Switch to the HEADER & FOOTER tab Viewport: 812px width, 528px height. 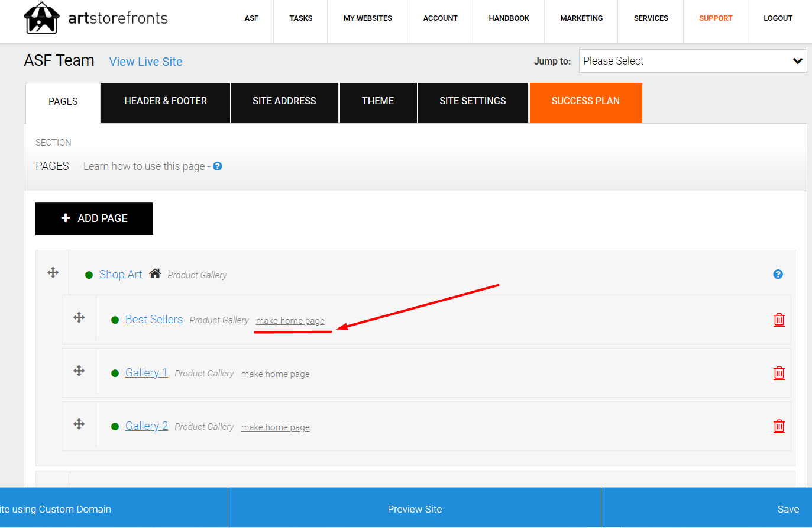(x=166, y=102)
